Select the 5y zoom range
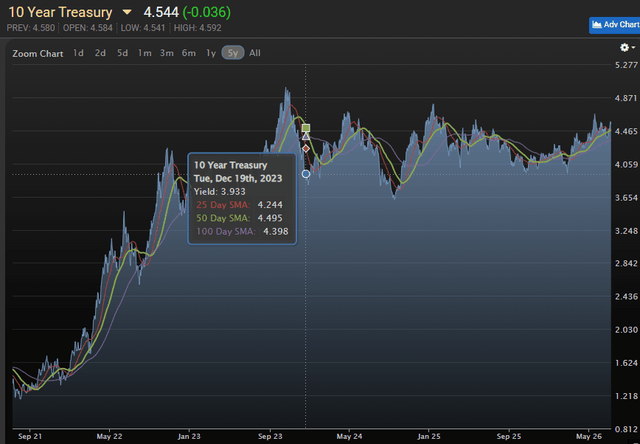 (233, 53)
